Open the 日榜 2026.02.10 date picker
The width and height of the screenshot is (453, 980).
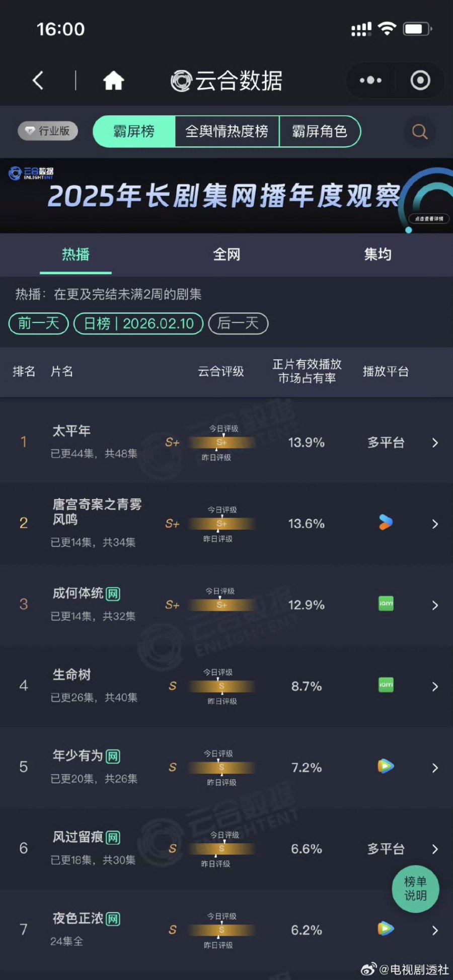tap(138, 323)
